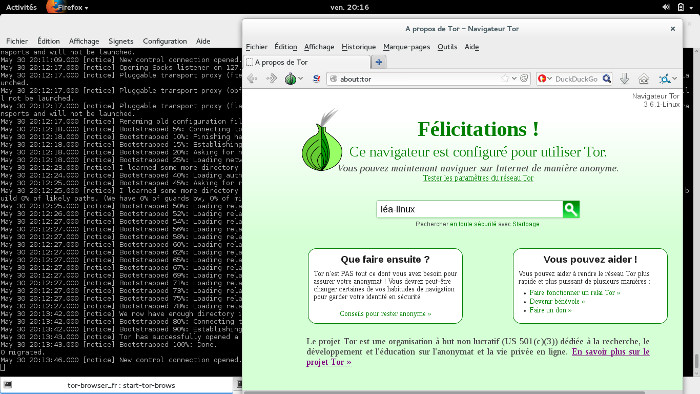The width and height of the screenshot is (700, 394).
Task: Click the green Startpage search magnifier button
Action: tap(571, 209)
